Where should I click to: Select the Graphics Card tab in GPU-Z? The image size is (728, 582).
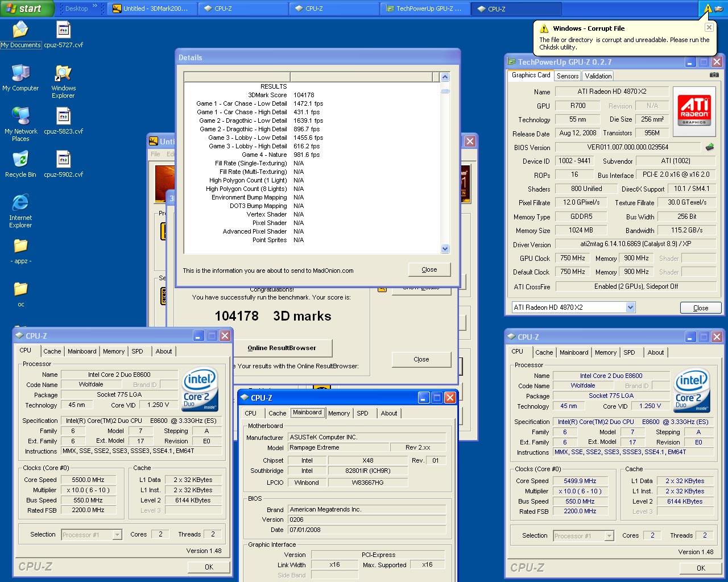pos(531,75)
